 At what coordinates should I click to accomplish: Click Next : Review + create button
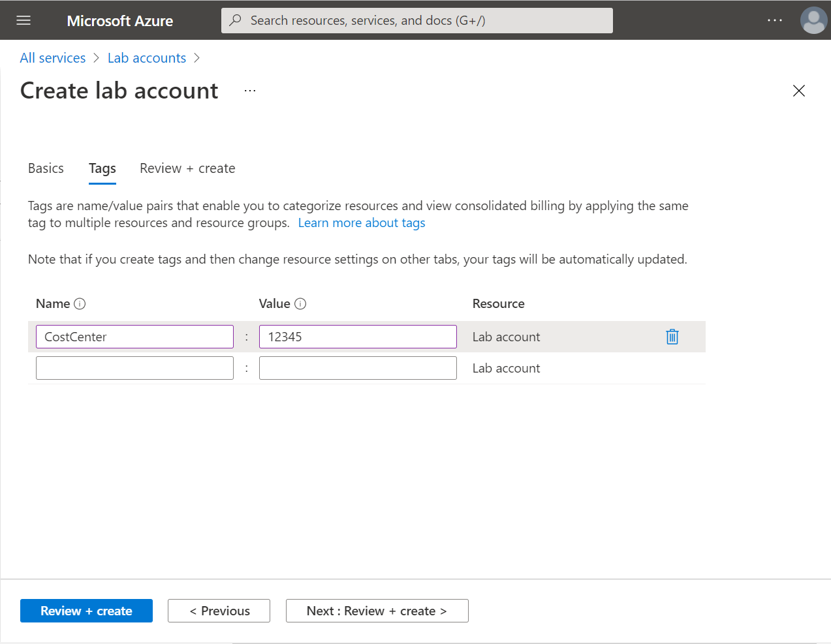point(377,611)
